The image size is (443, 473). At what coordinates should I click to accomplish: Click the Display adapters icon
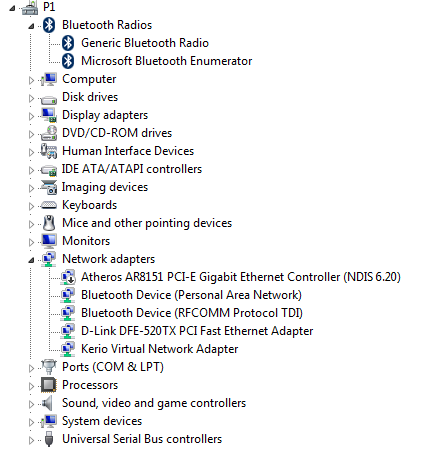(49, 115)
